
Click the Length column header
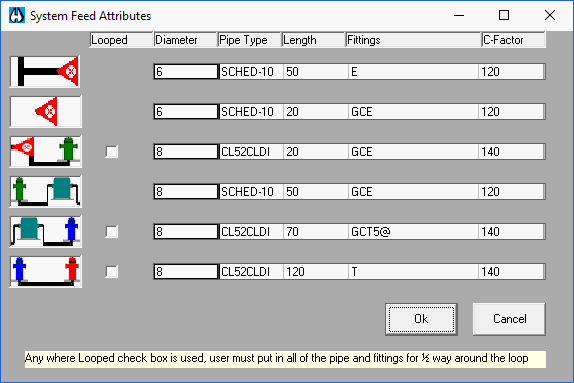point(314,40)
